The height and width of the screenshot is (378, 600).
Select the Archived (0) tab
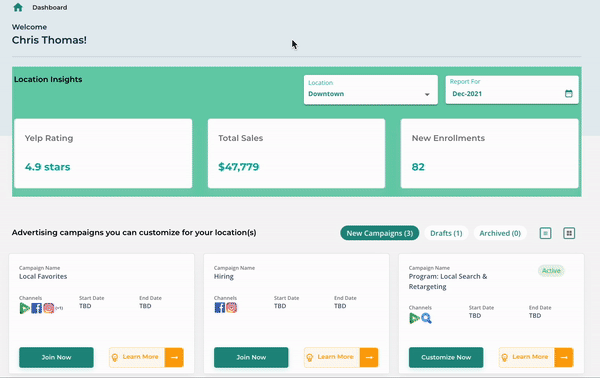(500, 233)
